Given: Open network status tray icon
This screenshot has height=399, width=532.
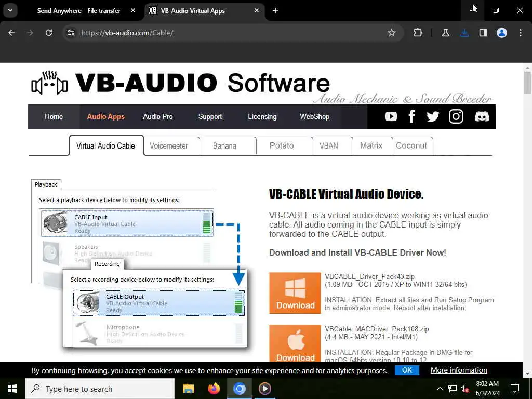Looking at the screenshot, I should click(453, 389).
